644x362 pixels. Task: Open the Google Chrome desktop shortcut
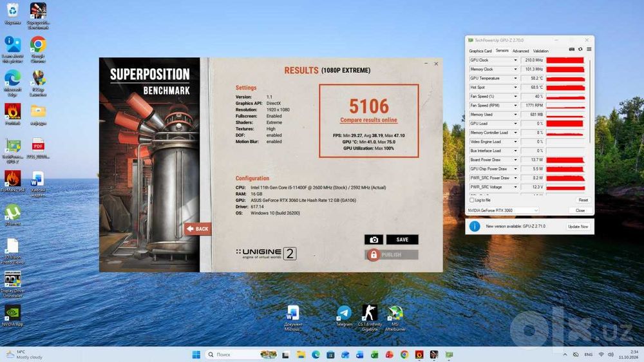38,50
